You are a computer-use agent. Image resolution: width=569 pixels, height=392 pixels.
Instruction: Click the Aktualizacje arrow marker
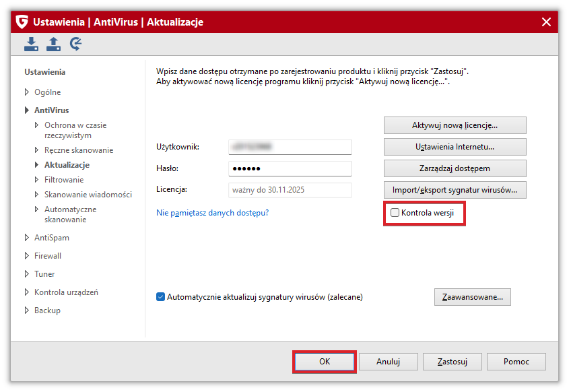tap(36, 165)
